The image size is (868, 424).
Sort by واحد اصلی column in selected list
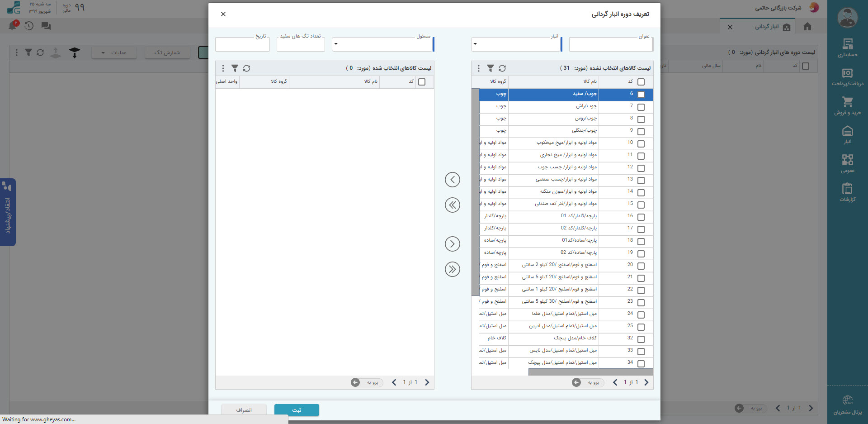227,82
